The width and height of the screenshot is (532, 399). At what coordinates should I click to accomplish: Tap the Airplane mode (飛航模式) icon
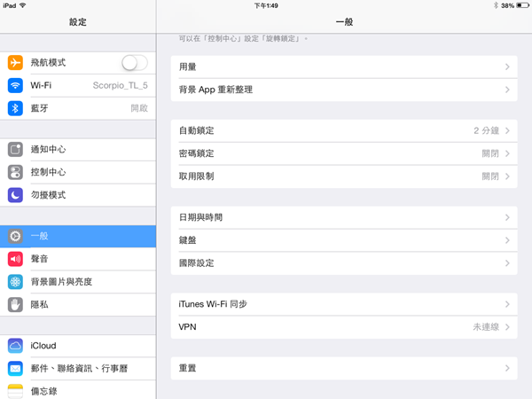click(x=15, y=62)
